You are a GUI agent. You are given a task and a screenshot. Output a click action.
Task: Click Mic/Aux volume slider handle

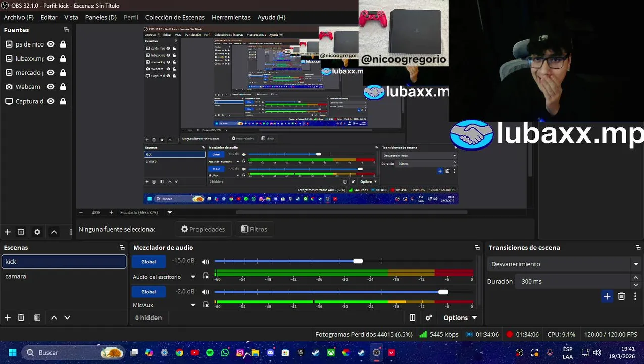tap(443, 292)
